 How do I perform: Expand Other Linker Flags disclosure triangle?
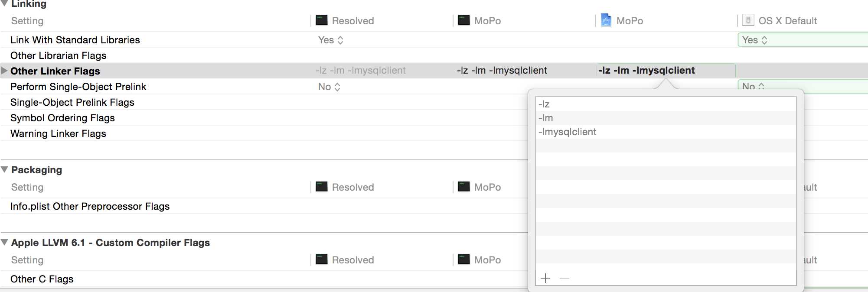(x=4, y=71)
